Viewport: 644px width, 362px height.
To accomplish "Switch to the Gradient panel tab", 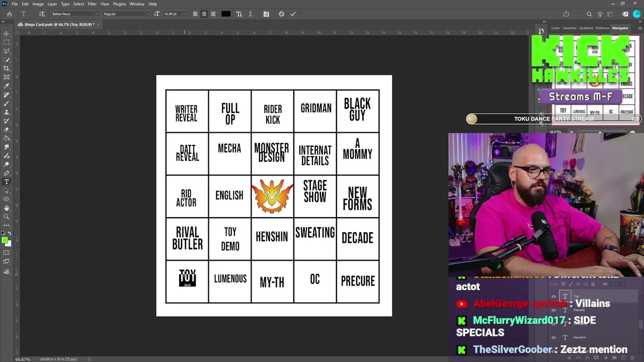I will coord(586,28).
